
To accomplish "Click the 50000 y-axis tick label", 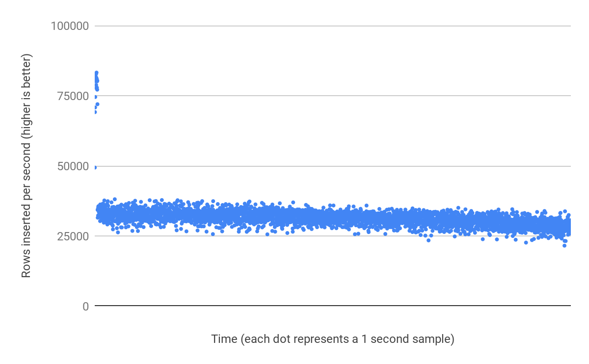I will pos(73,166).
